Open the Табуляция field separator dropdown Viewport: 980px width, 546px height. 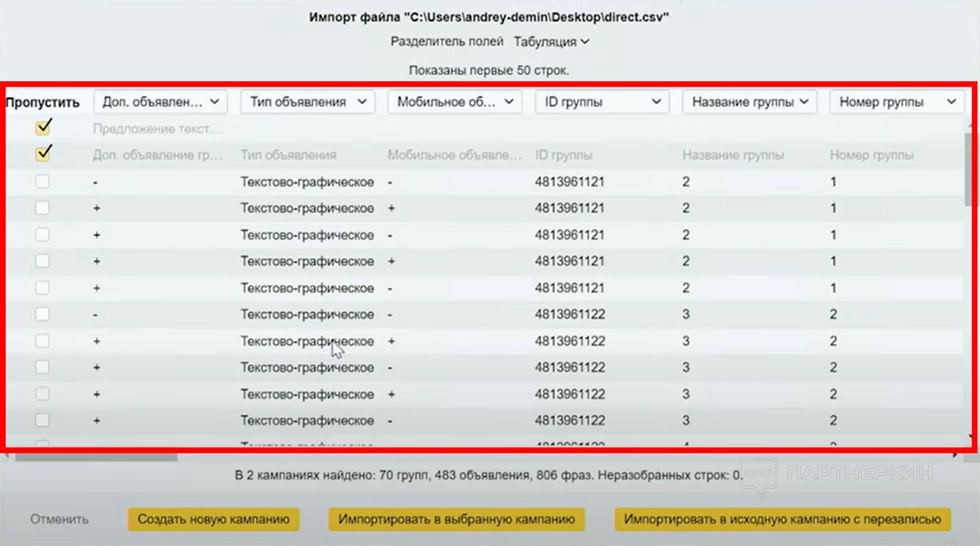pyautogui.click(x=551, y=42)
